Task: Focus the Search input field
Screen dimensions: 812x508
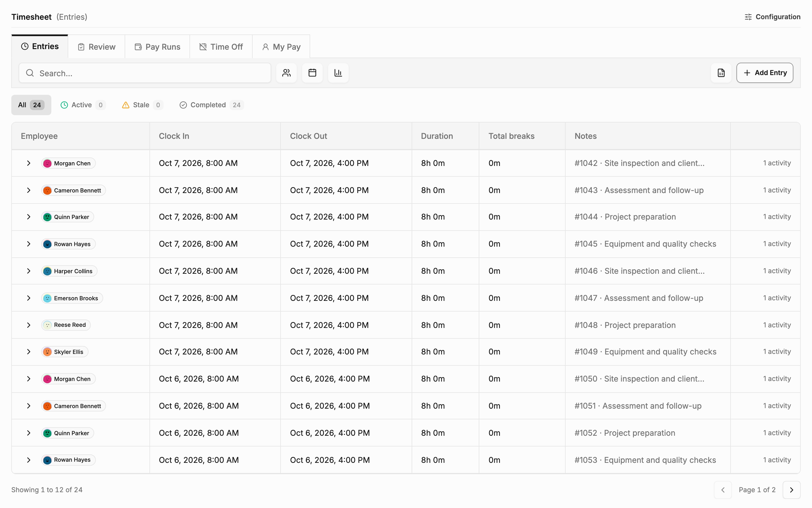Action: pyautogui.click(x=145, y=73)
